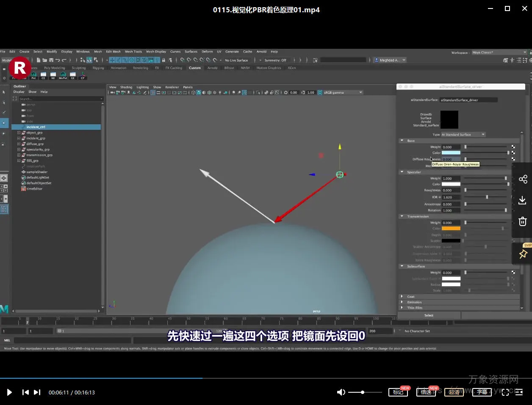Open the 超清 video quality menu
Viewport: 532px width, 405px height.
click(x=454, y=392)
